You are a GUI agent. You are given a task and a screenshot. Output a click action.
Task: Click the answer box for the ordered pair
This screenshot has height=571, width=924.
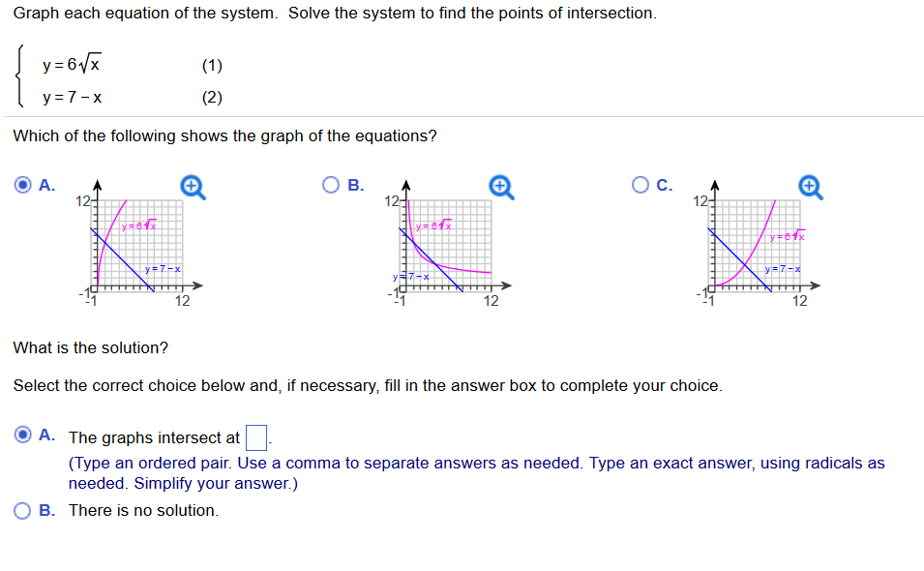[x=256, y=436]
